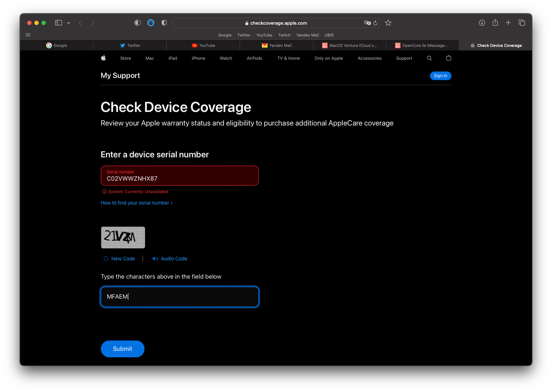Open a new tab with plus icon
This screenshot has width=552, height=392.
[x=508, y=23]
